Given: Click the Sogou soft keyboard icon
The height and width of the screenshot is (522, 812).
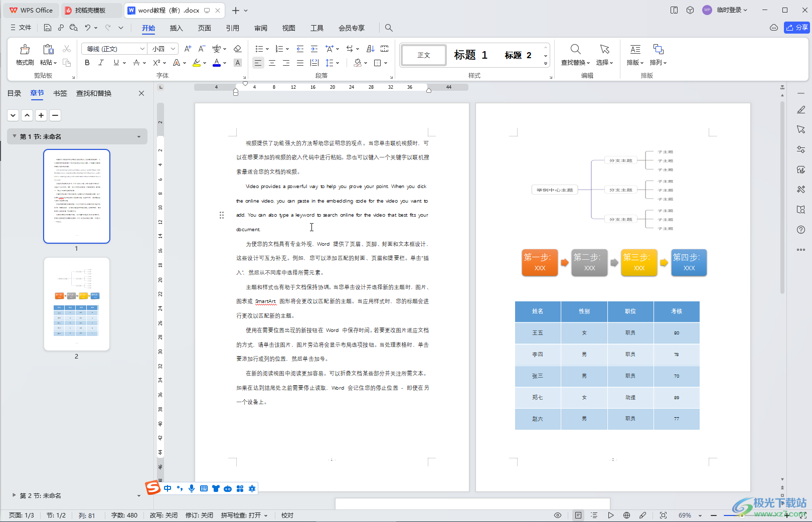Looking at the screenshot, I should [204, 488].
